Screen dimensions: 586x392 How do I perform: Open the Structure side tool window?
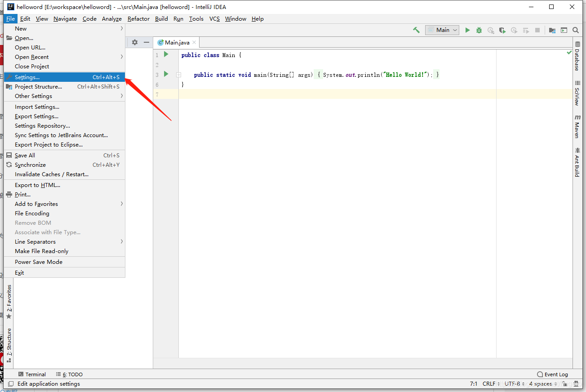click(x=9, y=345)
